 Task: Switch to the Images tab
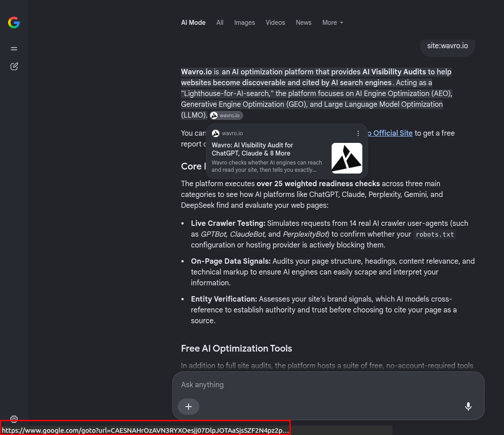click(244, 23)
